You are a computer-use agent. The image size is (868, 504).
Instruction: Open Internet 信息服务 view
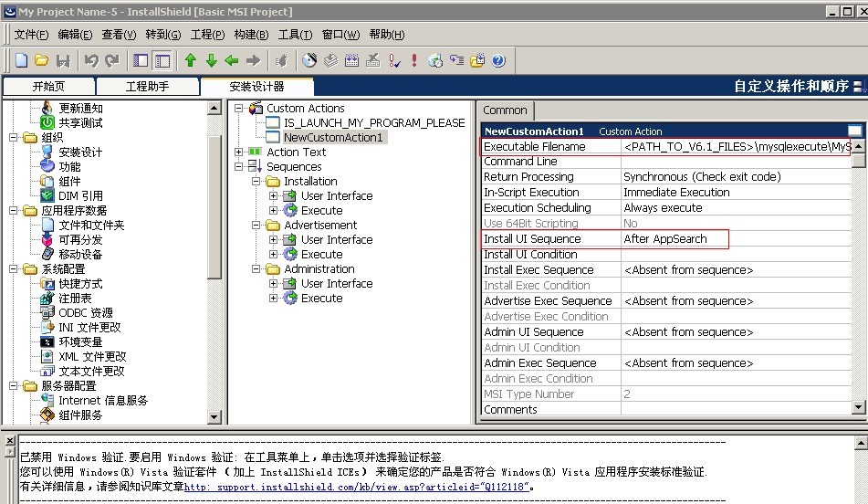coord(103,401)
